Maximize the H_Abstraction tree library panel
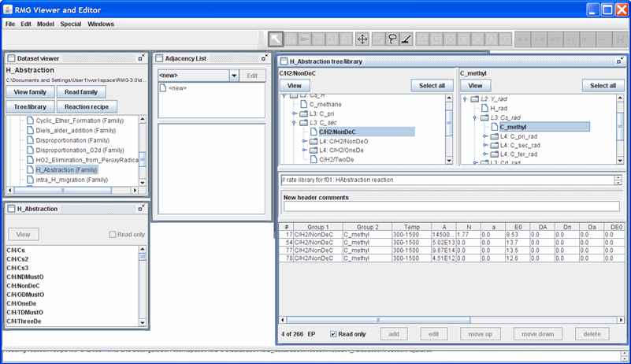Viewport: 631px width, 364px height. [x=620, y=61]
